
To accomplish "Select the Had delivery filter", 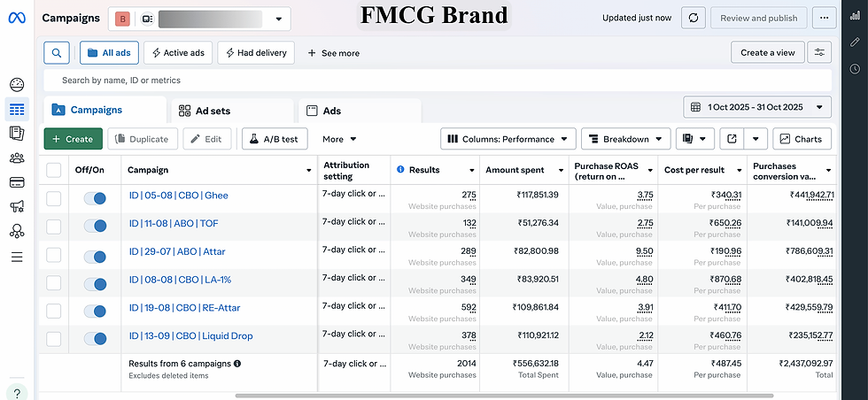I will pos(256,52).
